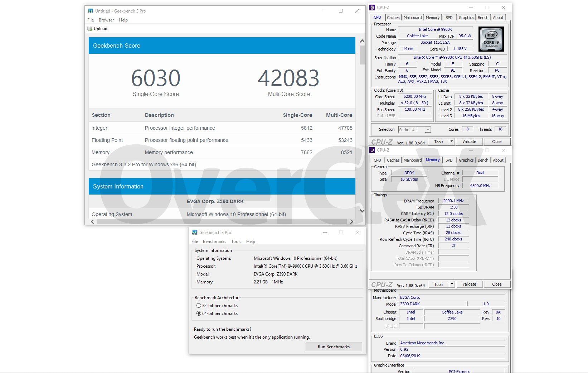Image resolution: width=588 pixels, height=373 pixels.
Task: Click the CPU-Z app icon in Memory window
Action: coord(372,150)
